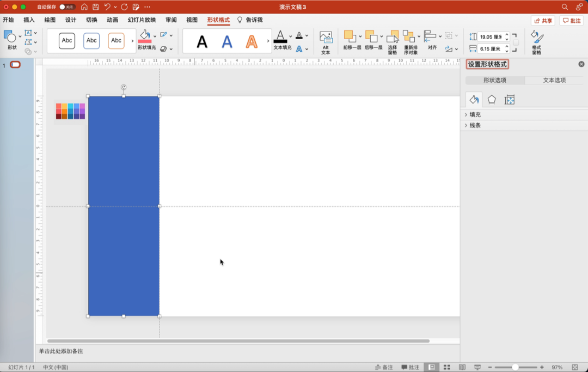588x372 pixels.
Task: Open the 文本填充 dropdown arrow
Action: coord(291,36)
